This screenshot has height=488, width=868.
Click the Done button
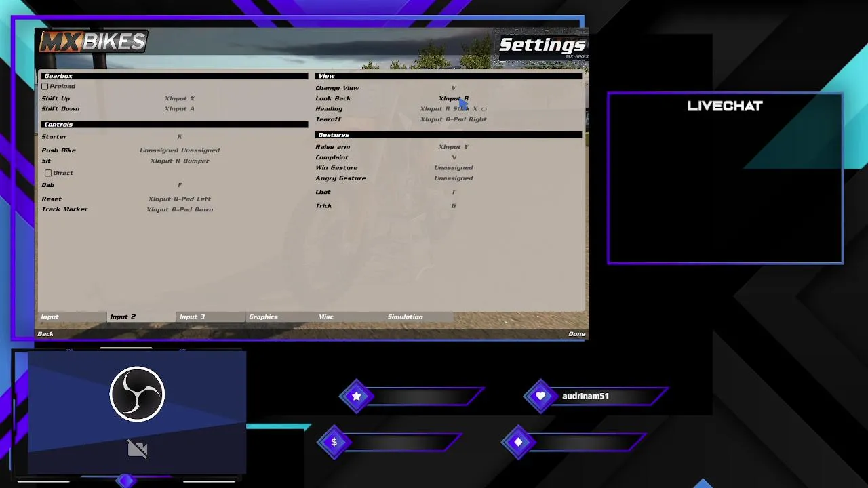576,333
